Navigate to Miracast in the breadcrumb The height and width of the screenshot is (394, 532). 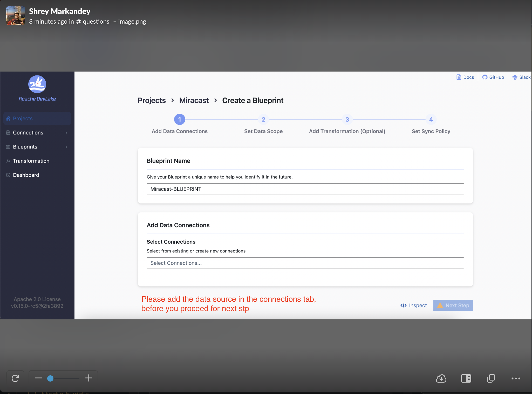tap(194, 100)
